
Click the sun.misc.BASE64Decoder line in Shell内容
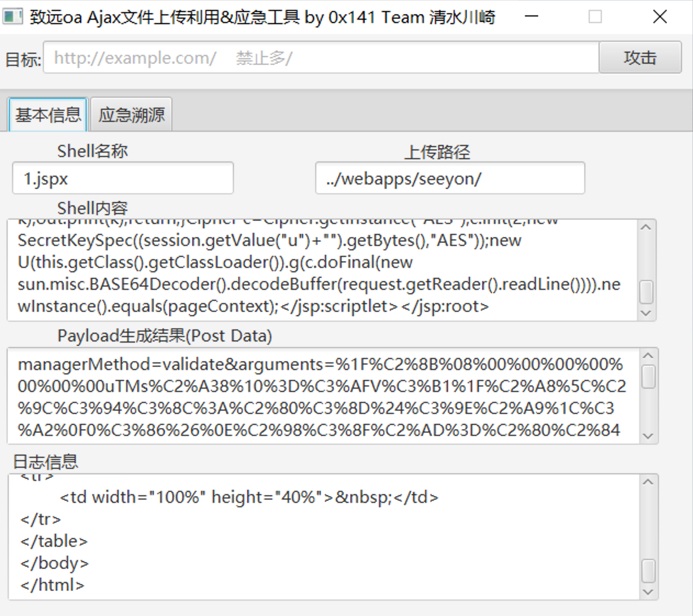[x=319, y=284]
